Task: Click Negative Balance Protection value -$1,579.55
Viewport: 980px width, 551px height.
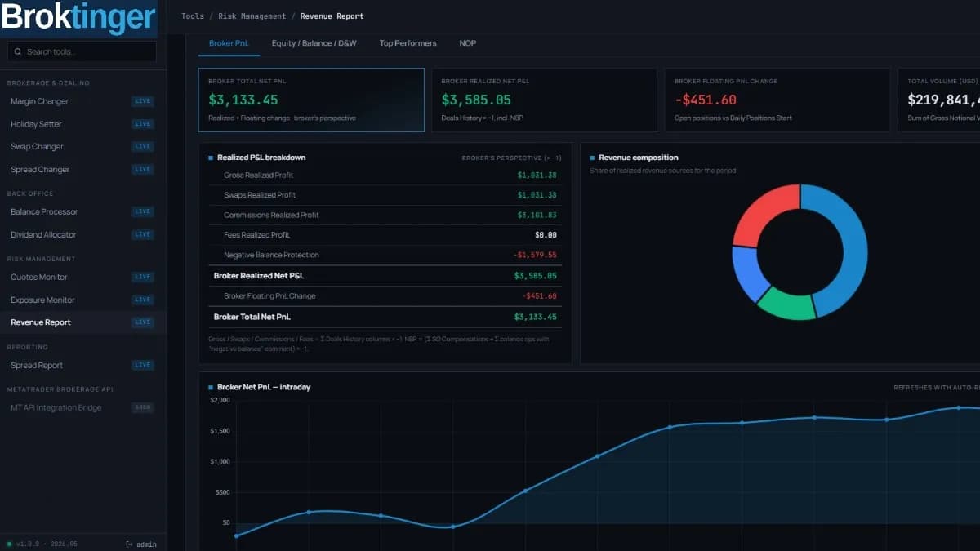Action: click(x=535, y=255)
